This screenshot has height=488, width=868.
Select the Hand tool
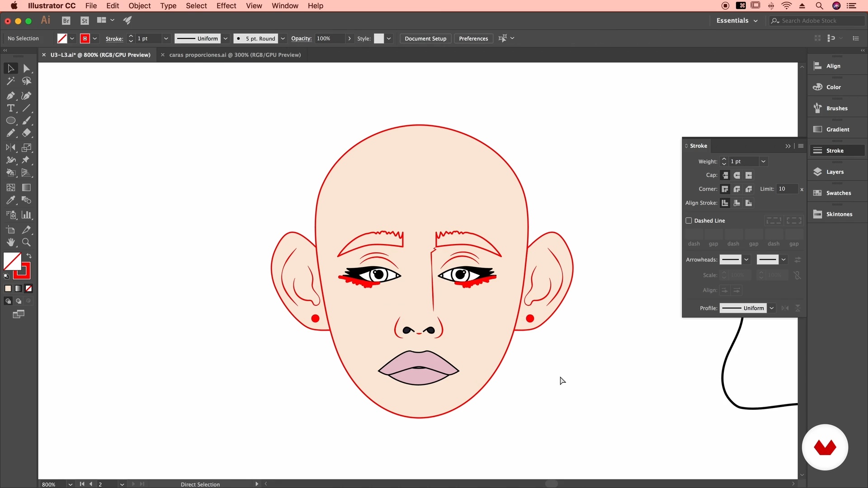11,243
